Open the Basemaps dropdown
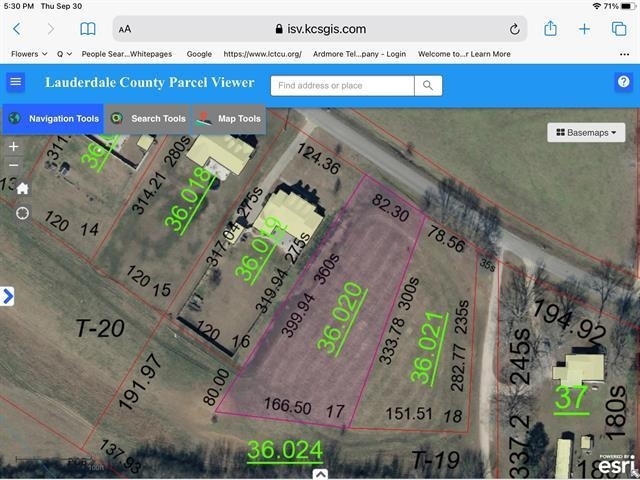Screen dimensions: 640x480 pos(586,132)
